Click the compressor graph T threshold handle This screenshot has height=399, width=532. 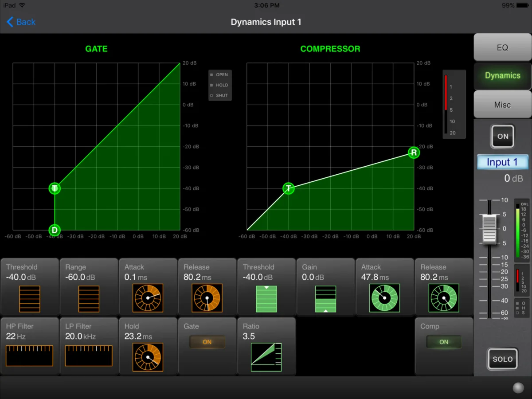coord(289,188)
